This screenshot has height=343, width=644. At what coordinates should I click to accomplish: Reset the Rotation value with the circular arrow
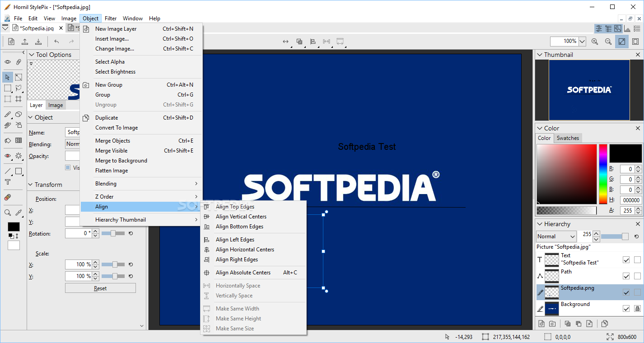pos(131,233)
